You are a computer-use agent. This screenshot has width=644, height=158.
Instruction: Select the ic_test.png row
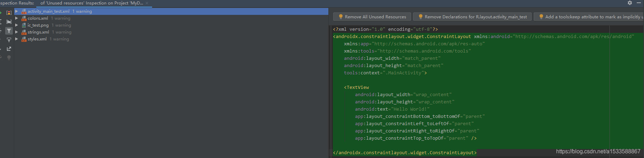[x=171, y=25]
